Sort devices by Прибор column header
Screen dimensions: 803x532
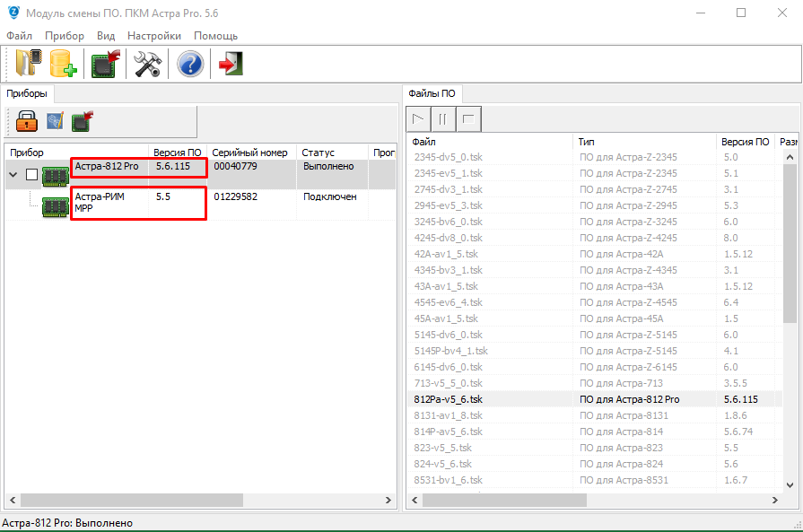coord(77,153)
